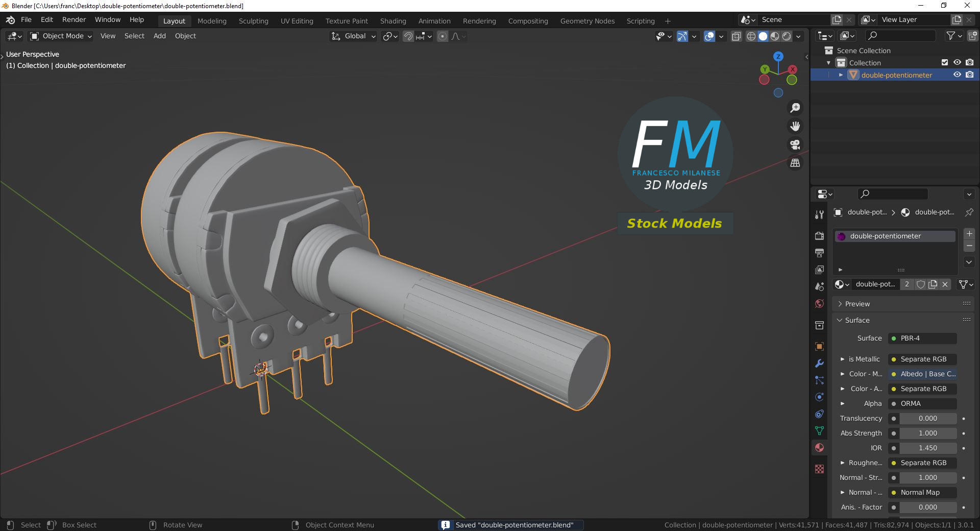Image resolution: width=980 pixels, height=531 pixels.
Task: Disable double-potentiometer object in renders
Action: point(969,75)
